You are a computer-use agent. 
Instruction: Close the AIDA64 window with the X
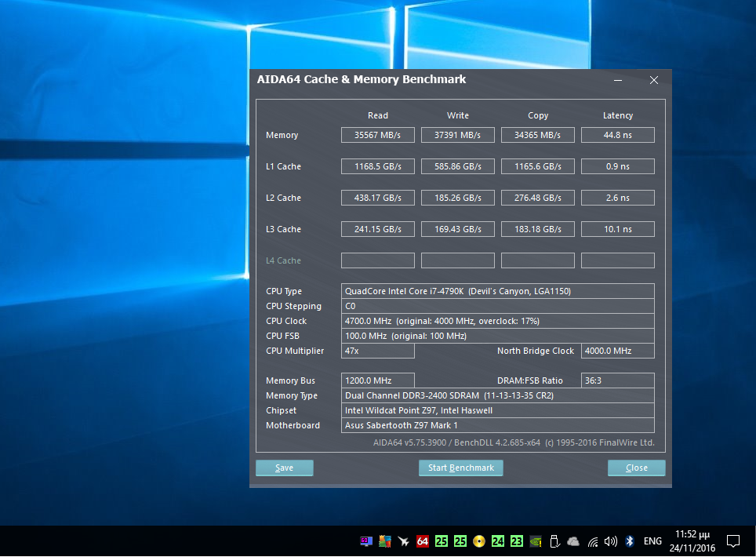tap(654, 80)
